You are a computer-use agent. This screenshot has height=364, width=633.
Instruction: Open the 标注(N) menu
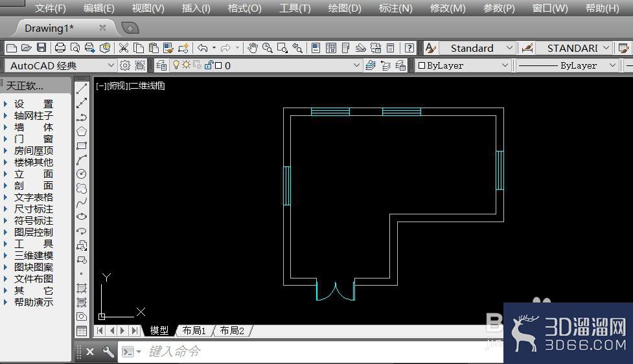tap(396, 8)
